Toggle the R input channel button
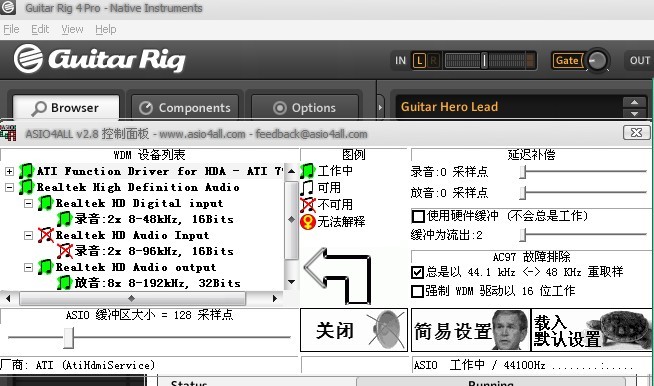 click(x=433, y=61)
